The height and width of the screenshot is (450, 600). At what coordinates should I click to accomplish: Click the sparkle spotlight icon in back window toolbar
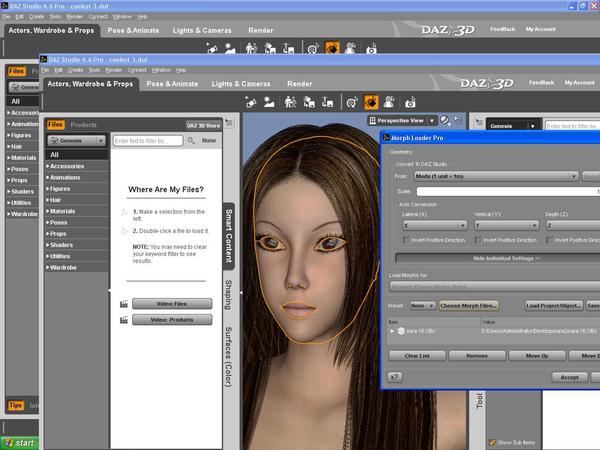pos(212,49)
